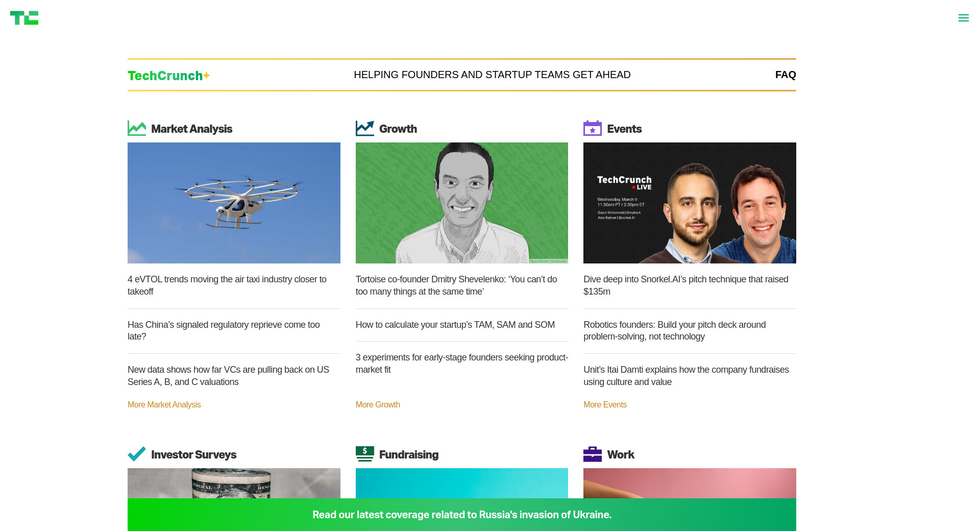The width and height of the screenshot is (980, 531).
Task: Click the TechCrunch TC logo
Action: (x=24, y=18)
